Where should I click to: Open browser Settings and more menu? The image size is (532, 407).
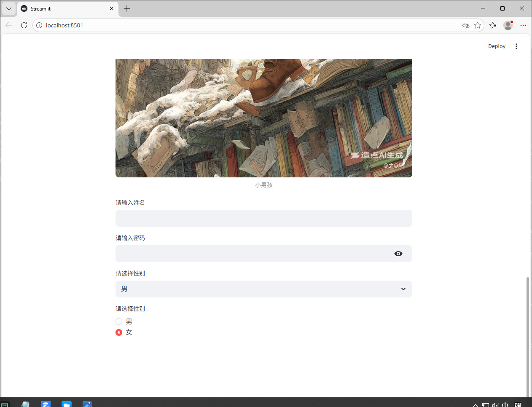tap(523, 25)
